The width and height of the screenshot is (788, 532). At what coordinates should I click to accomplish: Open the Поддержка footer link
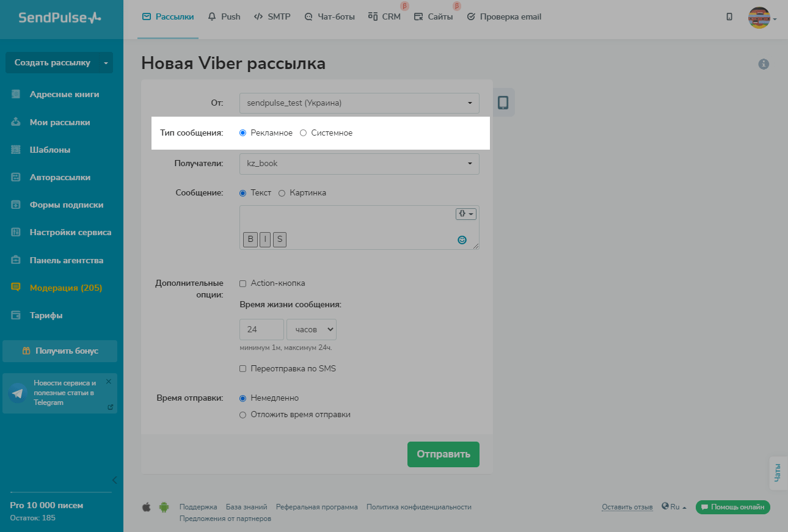[199, 507]
